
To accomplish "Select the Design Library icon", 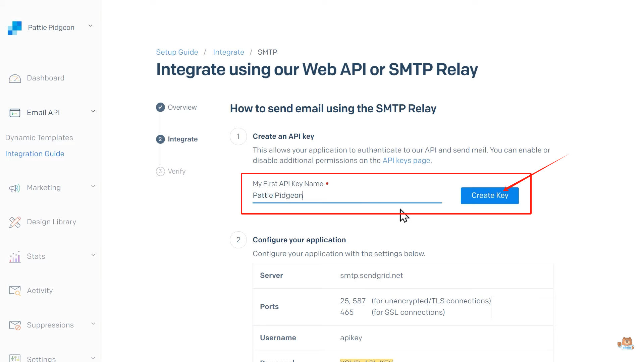I will click(14, 222).
